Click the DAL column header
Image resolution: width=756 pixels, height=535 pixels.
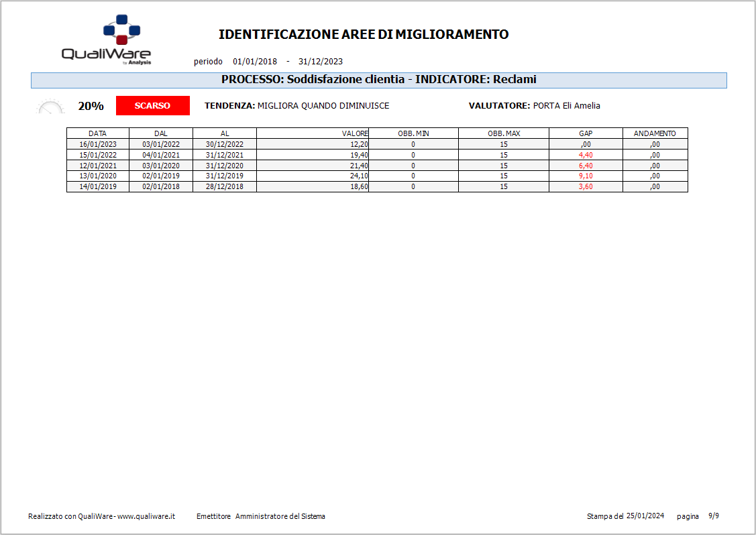click(x=160, y=133)
